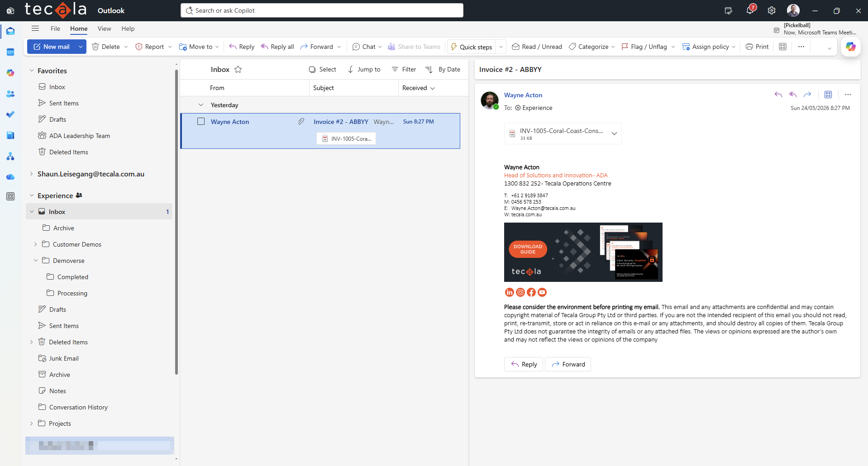Toggle Read / Unread for the message
This screenshot has width=868, height=466.
pyautogui.click(x=537, y=47)
